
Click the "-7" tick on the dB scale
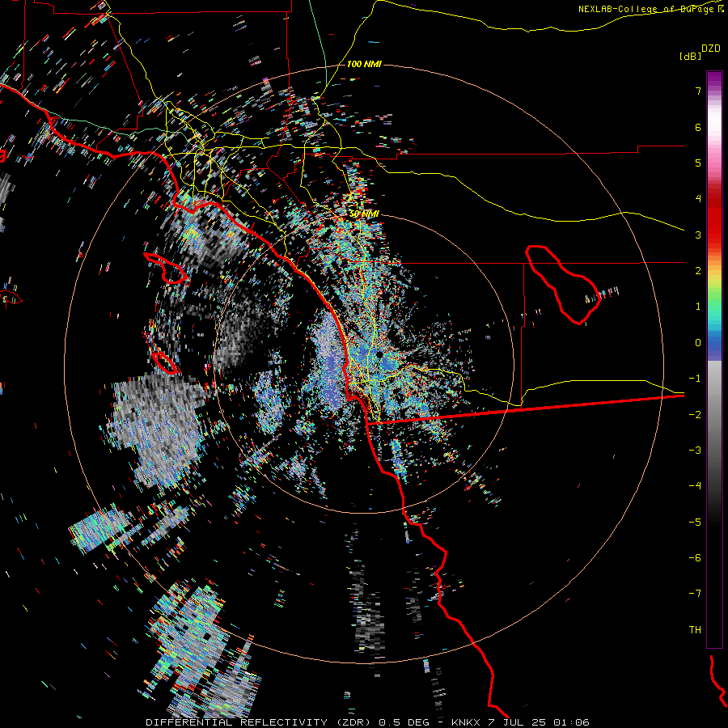point(695,594)
